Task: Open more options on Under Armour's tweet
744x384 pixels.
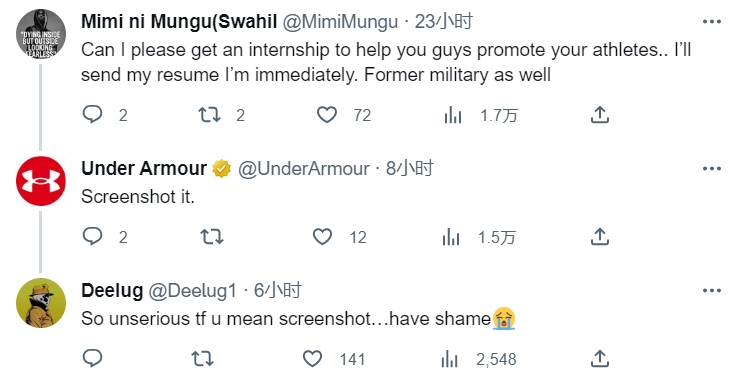Action: [x=712, y=169]
